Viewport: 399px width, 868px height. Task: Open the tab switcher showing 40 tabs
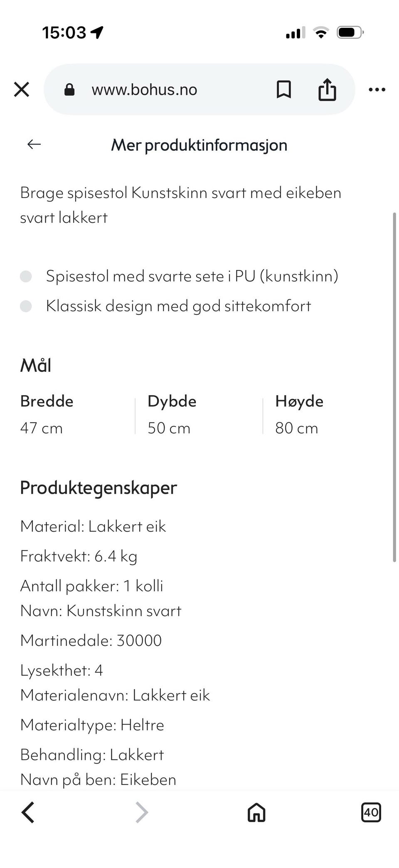371,812
